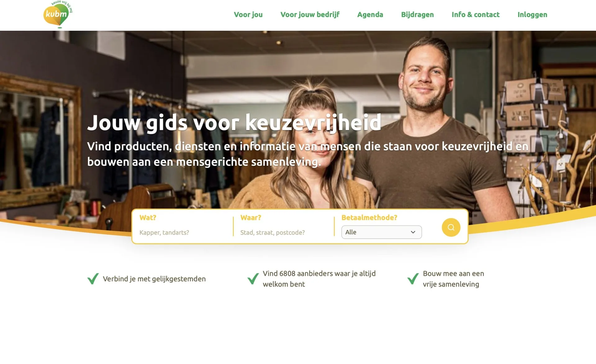Viewport: 596px width, 364px height.
Task: Click the 'Betaalmethode?' label
Action: (x=369, y=218)
